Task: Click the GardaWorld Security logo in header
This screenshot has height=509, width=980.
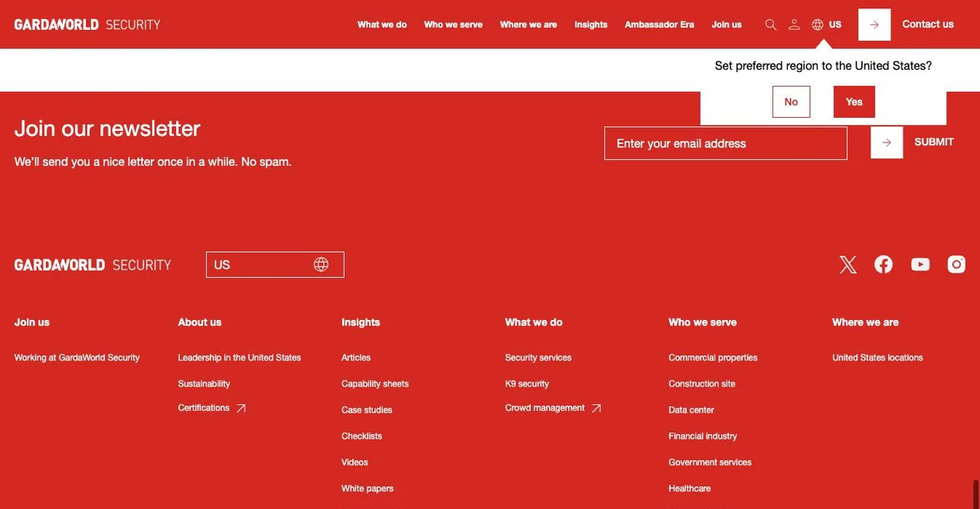Action: coord(87,24)
